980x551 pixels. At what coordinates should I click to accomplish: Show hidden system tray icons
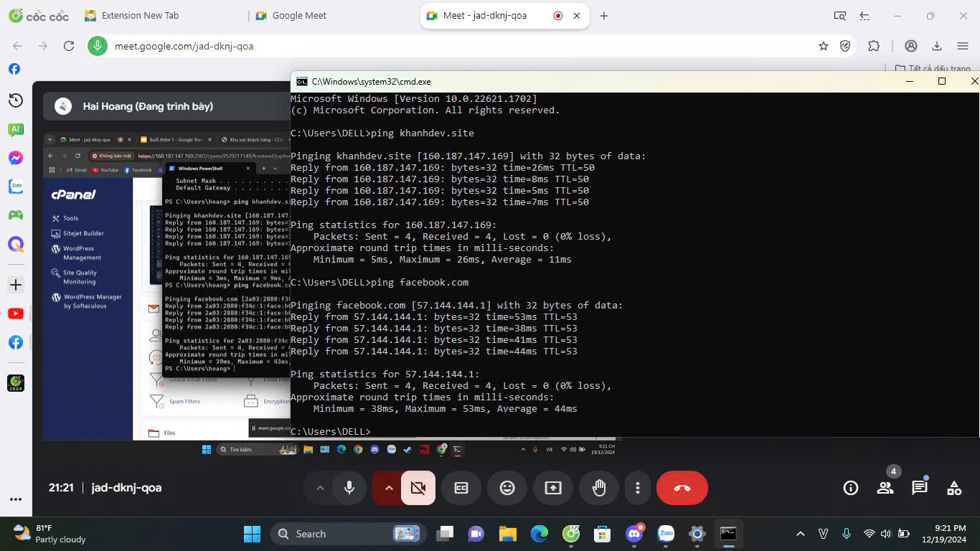[x=801, y=534]
